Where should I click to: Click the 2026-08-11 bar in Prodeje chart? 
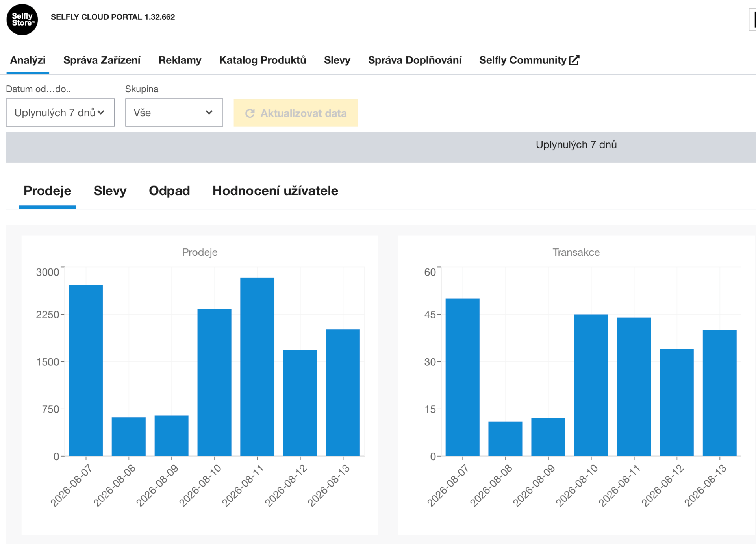257,367
